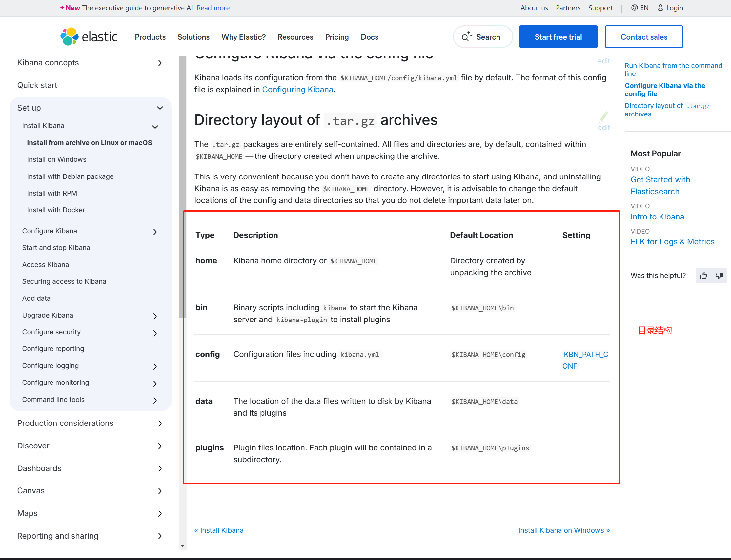
Task: Open the Docs menu item
Action: pos(369,37)
